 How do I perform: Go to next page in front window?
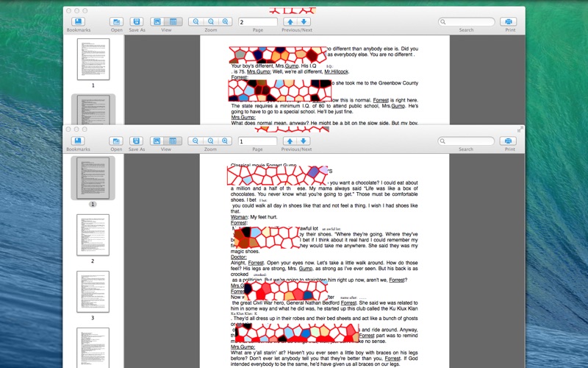(304, 141)
